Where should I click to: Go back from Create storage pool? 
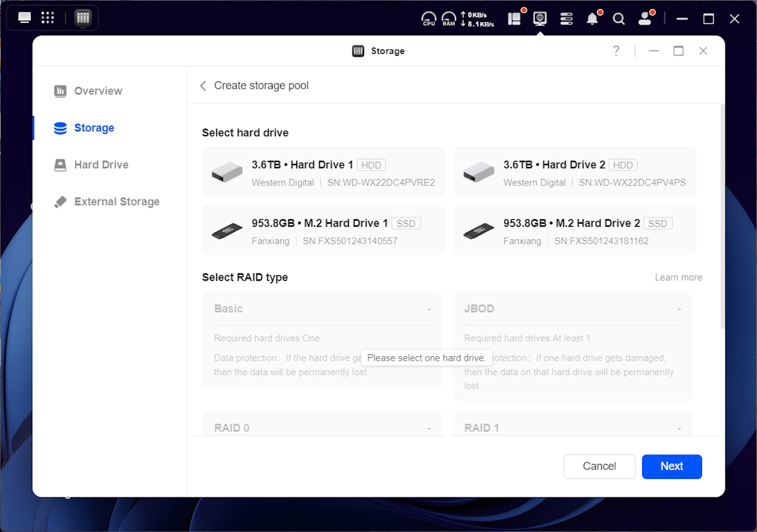[x=203, y=86]
